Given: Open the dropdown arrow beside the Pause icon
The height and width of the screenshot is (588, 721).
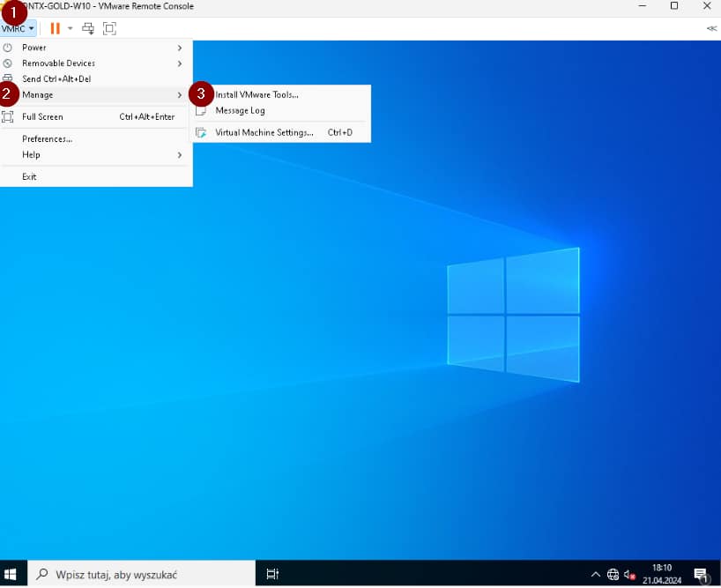Looking at the screenshot, I should coord(70,28).
